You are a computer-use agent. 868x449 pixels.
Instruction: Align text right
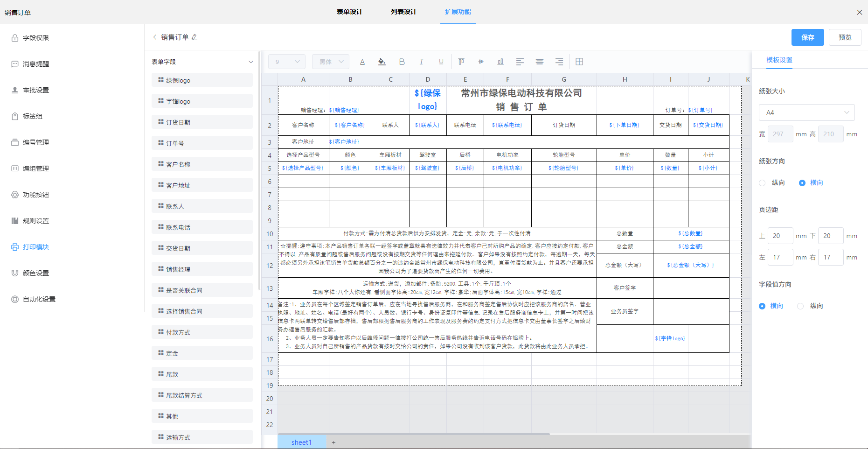point(559,62)
